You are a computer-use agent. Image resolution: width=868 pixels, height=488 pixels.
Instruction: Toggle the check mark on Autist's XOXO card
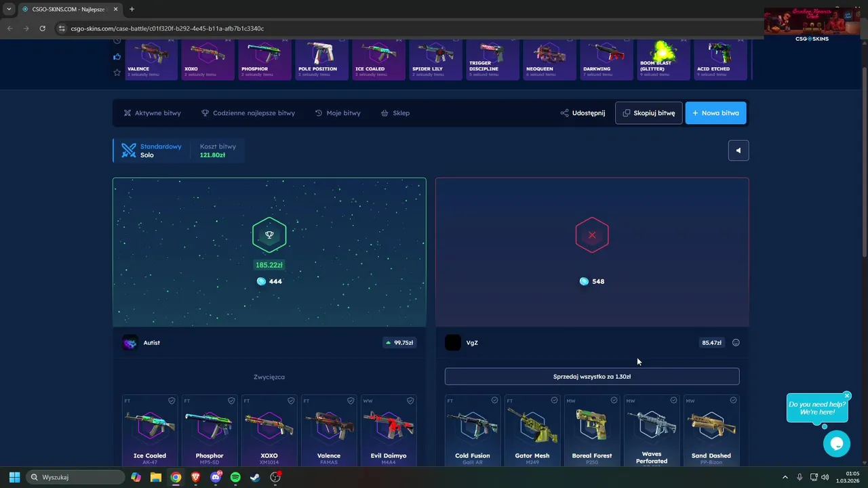point(291,401)
